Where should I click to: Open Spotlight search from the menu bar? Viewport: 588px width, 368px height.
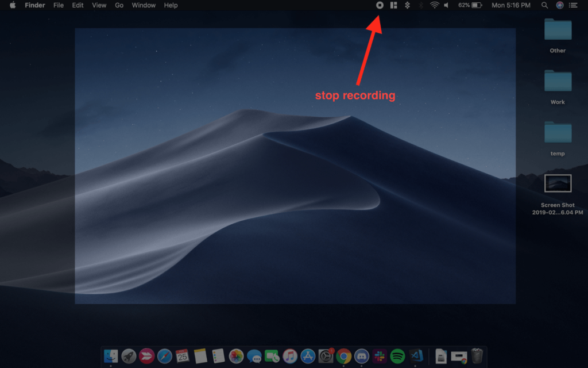coord(544,5)
